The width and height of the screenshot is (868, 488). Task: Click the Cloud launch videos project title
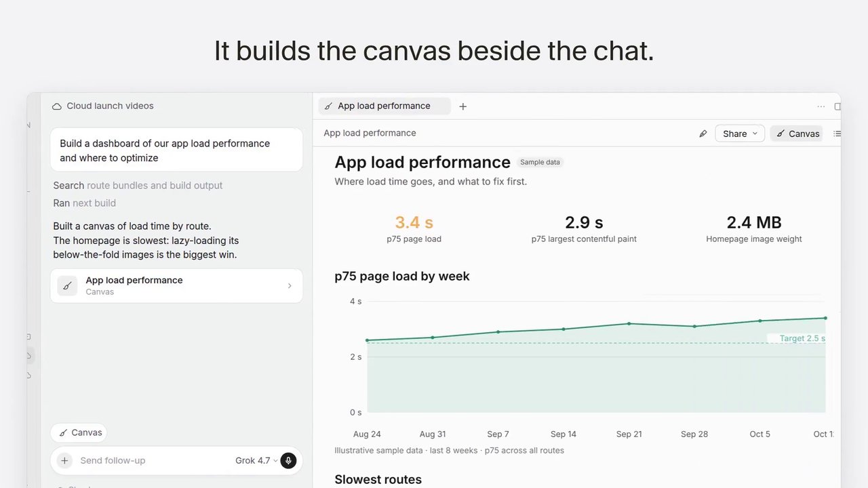coord(110,106)
